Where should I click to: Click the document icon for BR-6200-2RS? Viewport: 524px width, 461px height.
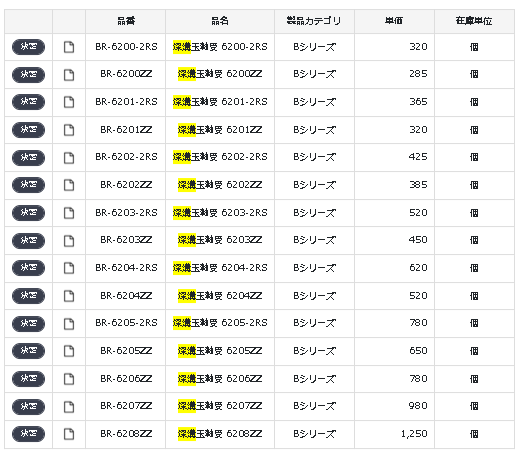tap(69, 47)
